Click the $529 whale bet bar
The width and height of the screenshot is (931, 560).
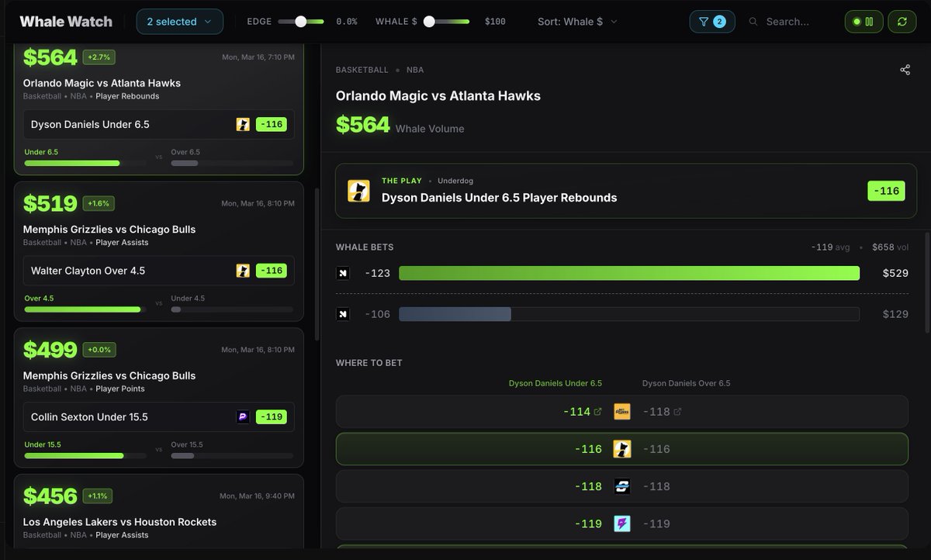(x=629, y=273)
